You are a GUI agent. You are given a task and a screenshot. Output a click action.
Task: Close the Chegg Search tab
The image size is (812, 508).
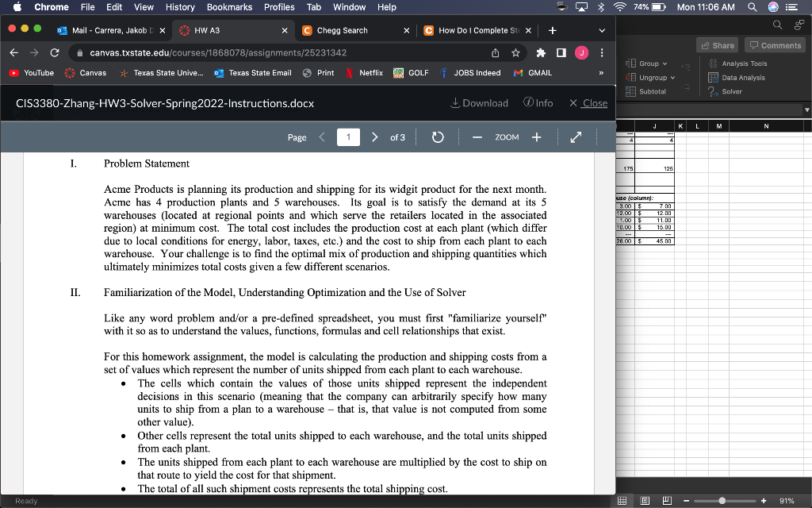click(407, 31)
